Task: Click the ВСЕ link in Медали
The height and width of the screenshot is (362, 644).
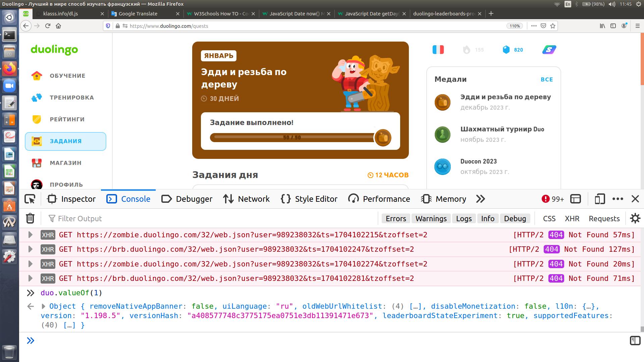Action: coord(546,79)
